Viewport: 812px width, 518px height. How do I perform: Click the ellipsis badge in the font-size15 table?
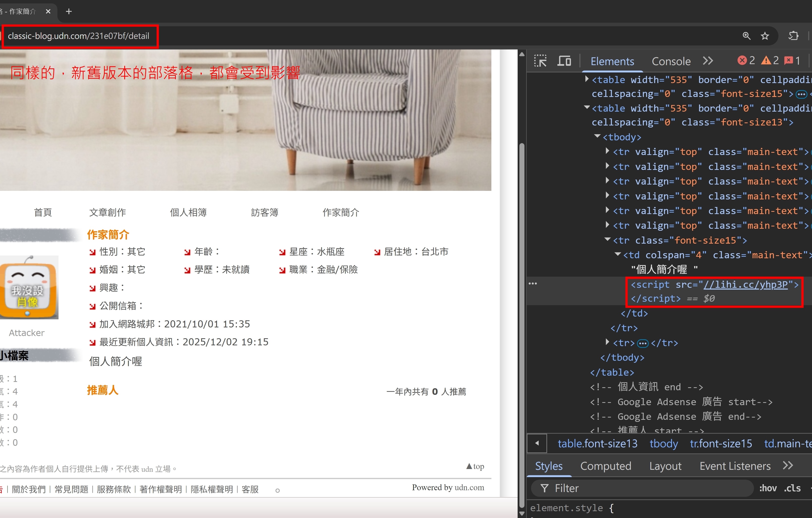coord(801,94)
